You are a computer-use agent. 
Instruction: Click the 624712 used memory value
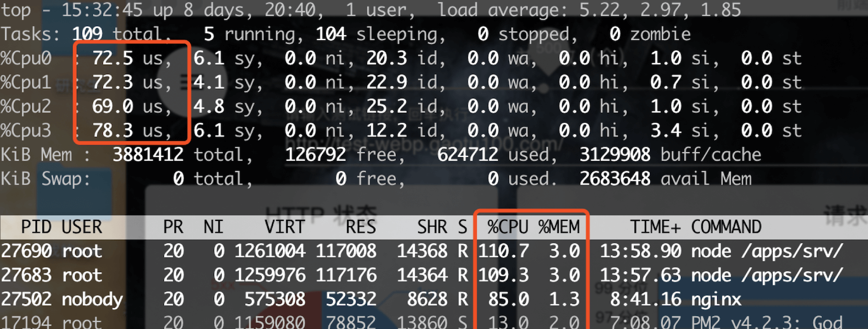coord(467,155)
